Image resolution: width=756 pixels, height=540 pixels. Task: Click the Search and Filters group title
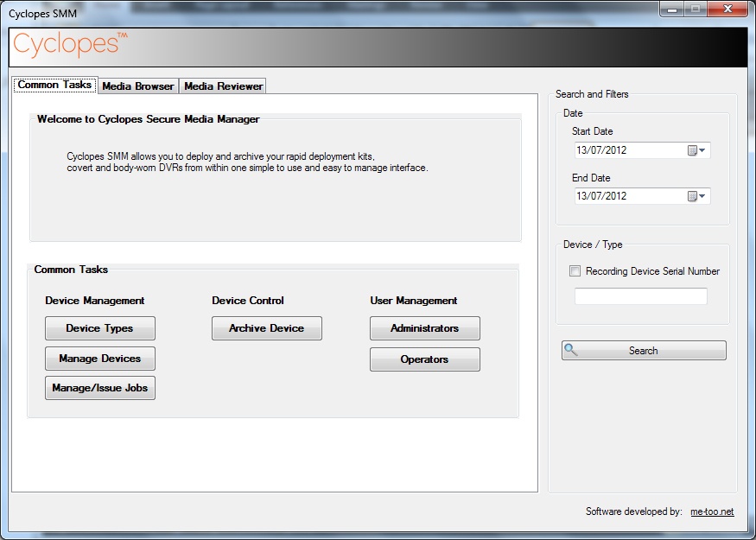pos(592,94)
